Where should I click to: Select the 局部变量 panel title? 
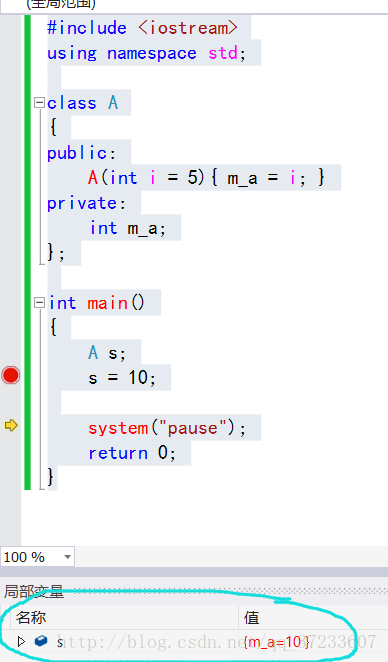tap(34, 591)
